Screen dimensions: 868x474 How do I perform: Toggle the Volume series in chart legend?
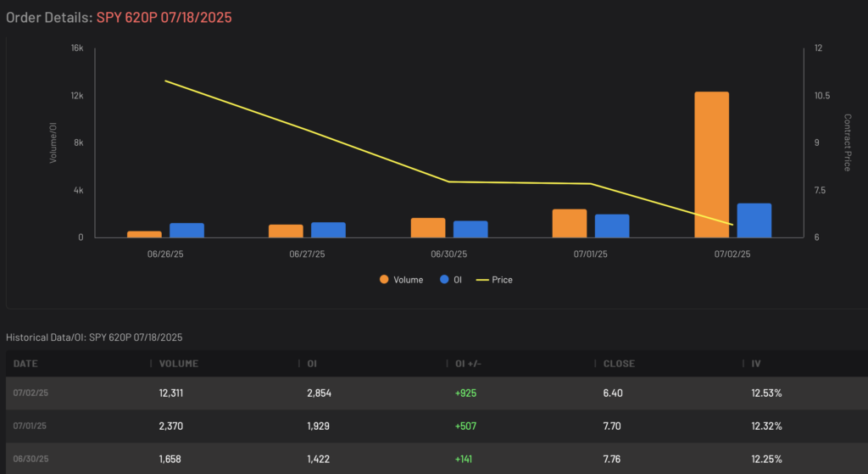(x=401, y=280)
